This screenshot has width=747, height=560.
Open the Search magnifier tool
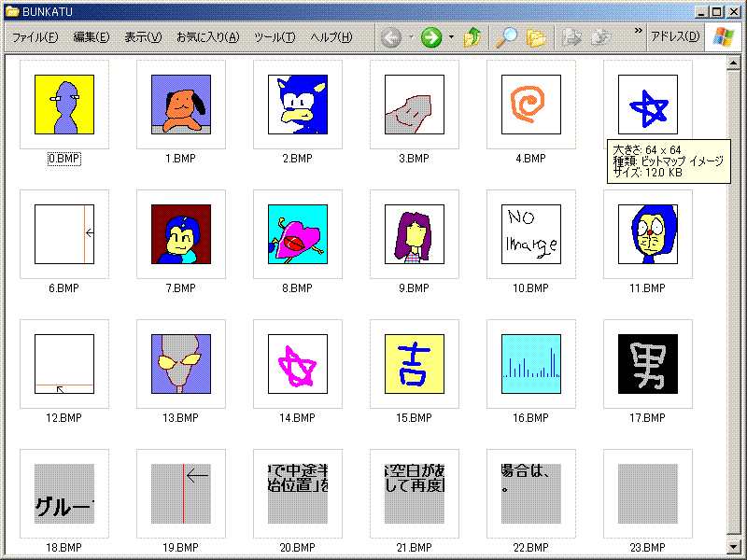pyautogui.click(x=506, y=37)
